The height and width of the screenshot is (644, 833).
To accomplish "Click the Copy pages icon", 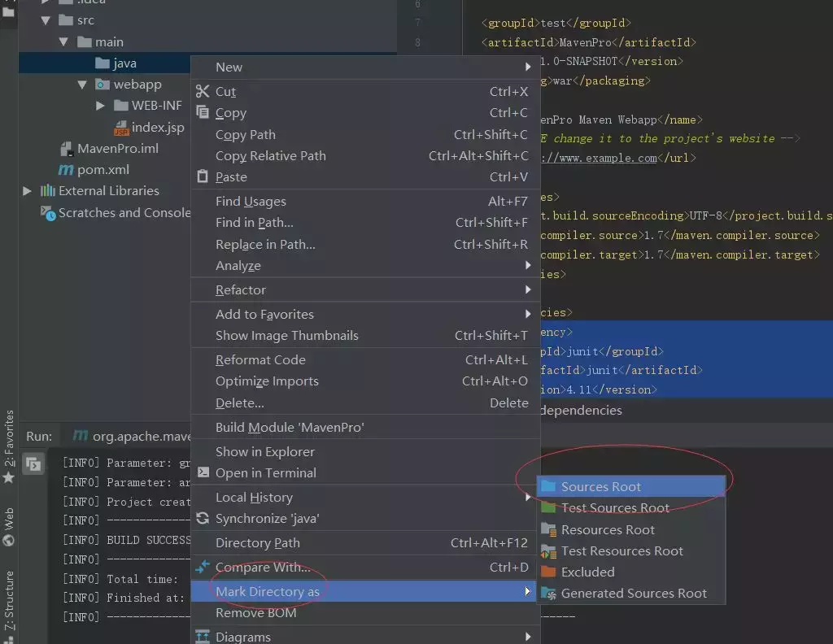I will pyautogui.click(x=203, y=112).
